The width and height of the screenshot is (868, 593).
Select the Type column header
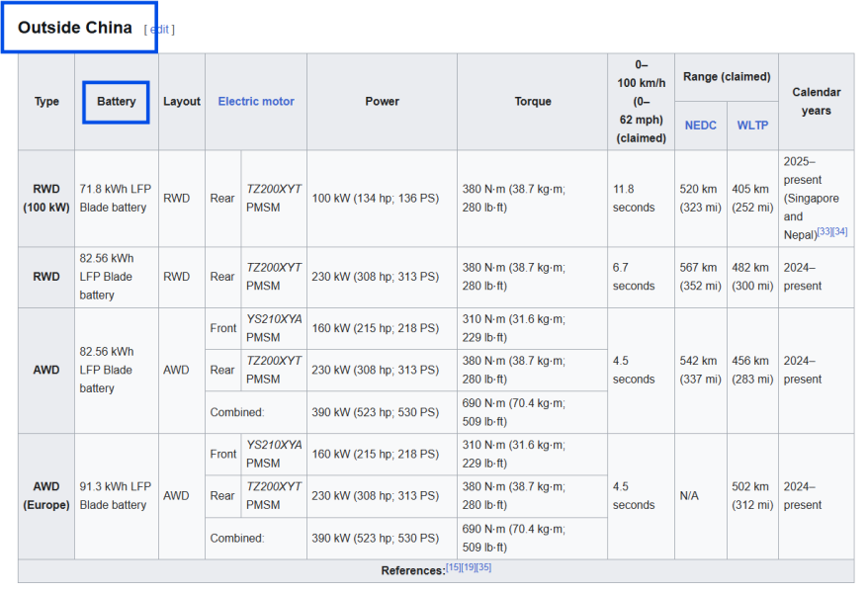click(46, 102)
